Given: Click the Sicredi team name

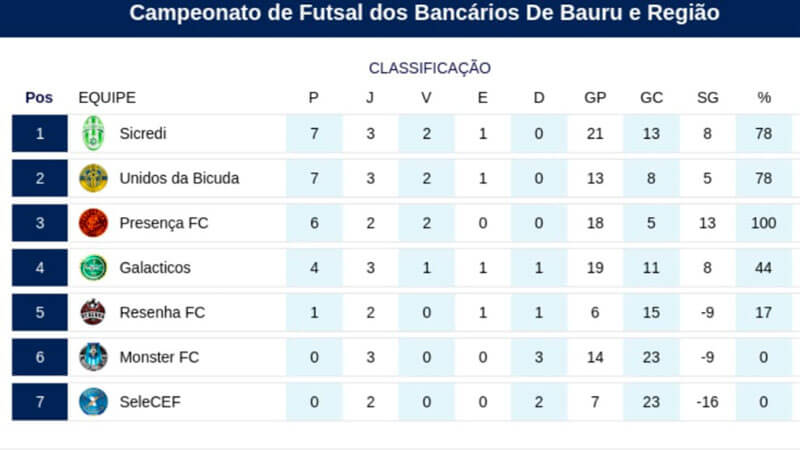Looking at the screenshot, I should [143, 134].
